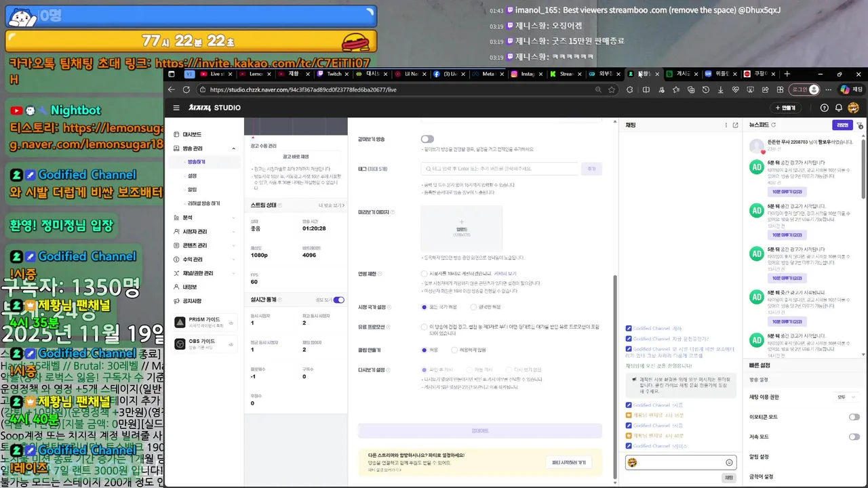Open the browser downloads icon
This screenshot has width=868, height=488.
(x=720, y=89)
